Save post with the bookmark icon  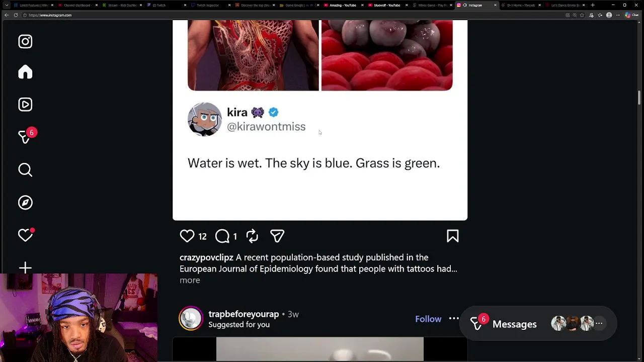pyautogui.click(x=452, y=236)
